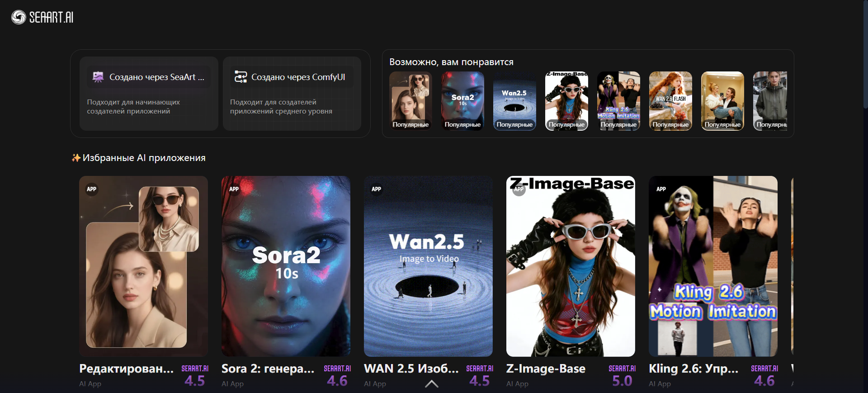Screen dimensions: 868x393
Task: Select the small Wan2.5 recommended thumbnail
Action: coord(514,101)
